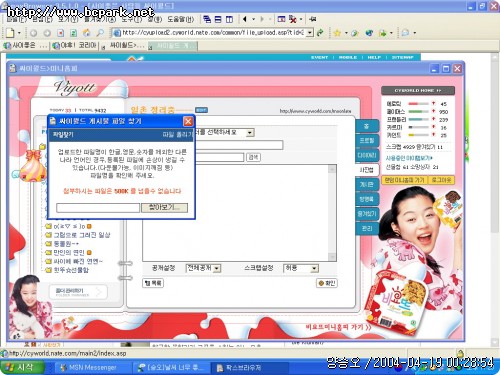The width and height of the screenshot is (500, 375).
Task: Click the 찾아보기... browse button
Action: 164,207
